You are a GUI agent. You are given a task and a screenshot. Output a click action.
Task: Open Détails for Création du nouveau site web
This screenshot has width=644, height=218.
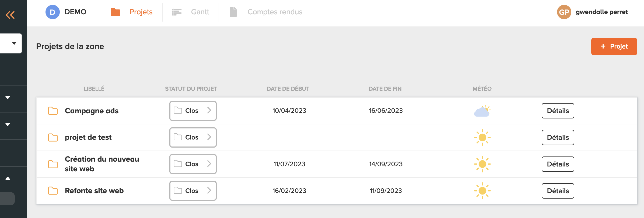(x=558, y=164)
